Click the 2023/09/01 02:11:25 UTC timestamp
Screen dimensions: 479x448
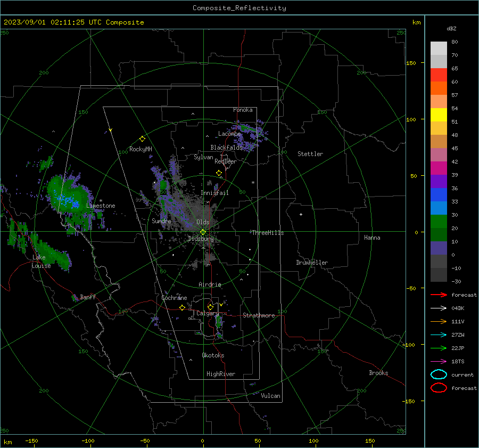coord(73,22)
